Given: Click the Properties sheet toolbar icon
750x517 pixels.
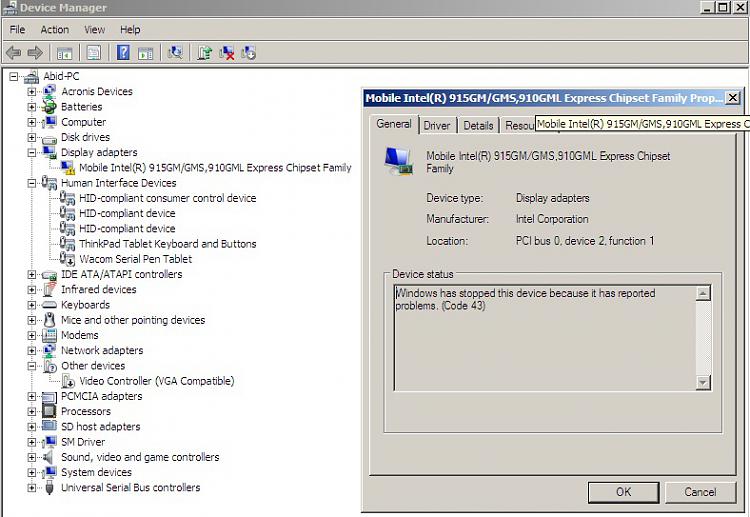Looking at the screenshot, I should click(94, 53).
